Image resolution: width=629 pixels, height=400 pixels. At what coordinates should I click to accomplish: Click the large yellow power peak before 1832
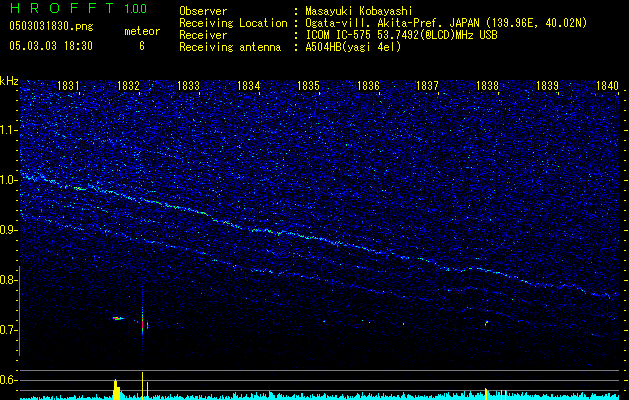116,390
